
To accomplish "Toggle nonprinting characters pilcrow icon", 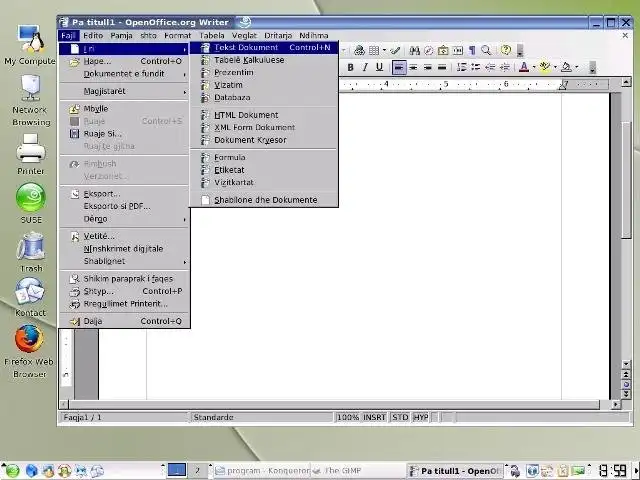I will [472, 51].
